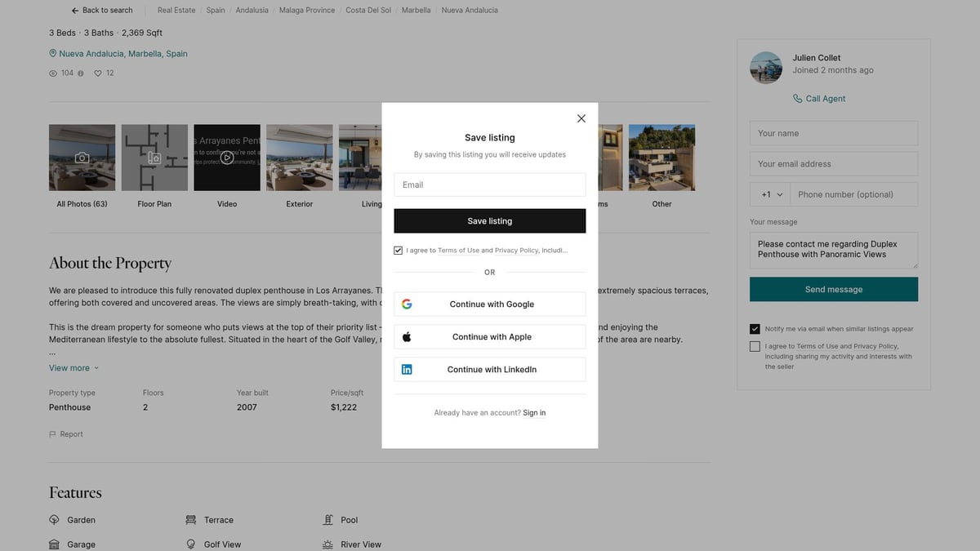The height and width of the screenshot is (551, 980).
Task: Click the location pin icon
Action: tap(53, 54)
